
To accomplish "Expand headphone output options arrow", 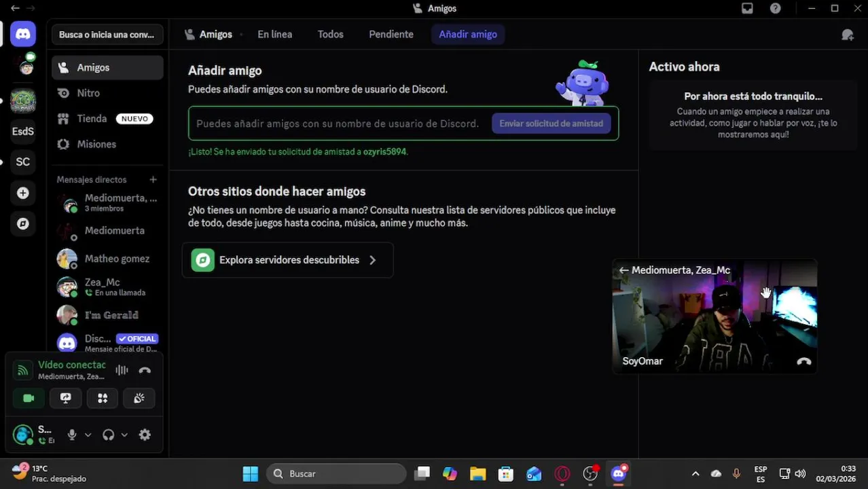I will tap(124, 435).
